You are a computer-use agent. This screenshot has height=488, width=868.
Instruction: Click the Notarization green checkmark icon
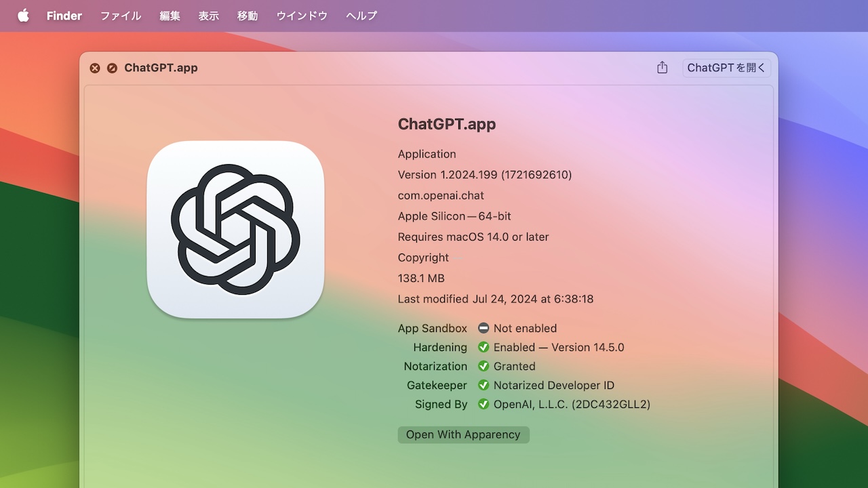tap(484, 366)
